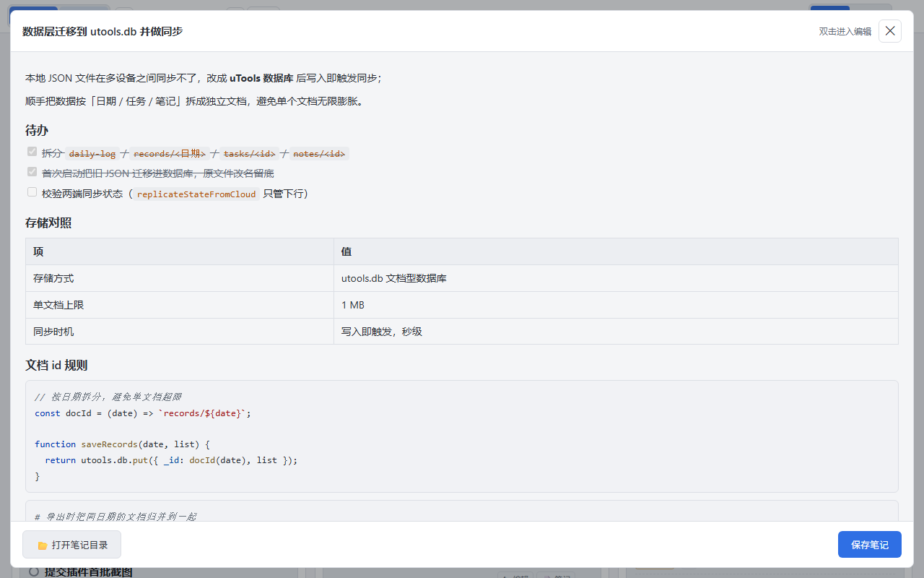Click the 导出时把同日期的文档归并到一起 comment
This screenshot has height=578, width=924.
[x=115, y=517]
